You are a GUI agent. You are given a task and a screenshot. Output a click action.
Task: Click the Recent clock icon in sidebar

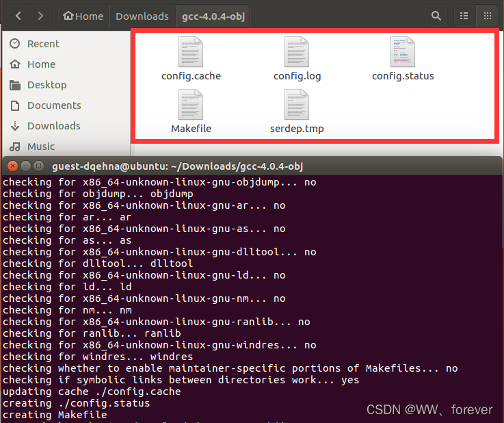click(x=15, y=44)
